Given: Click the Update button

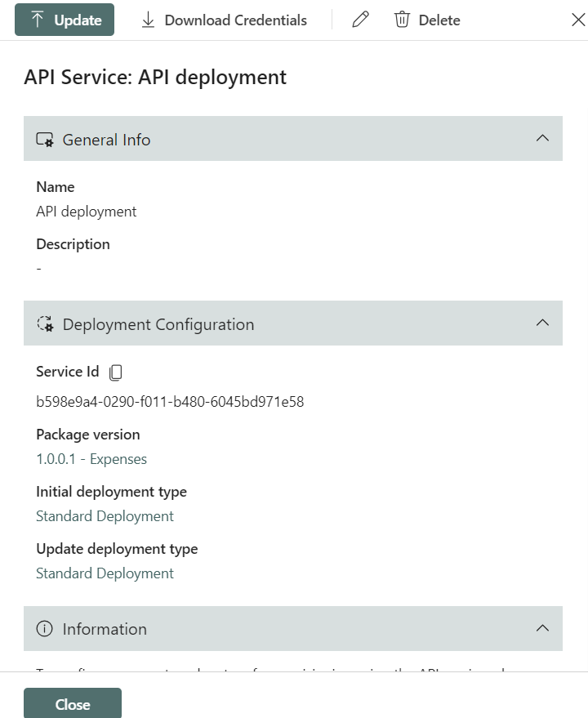Looking at the screenshot, I should (65, 20).
